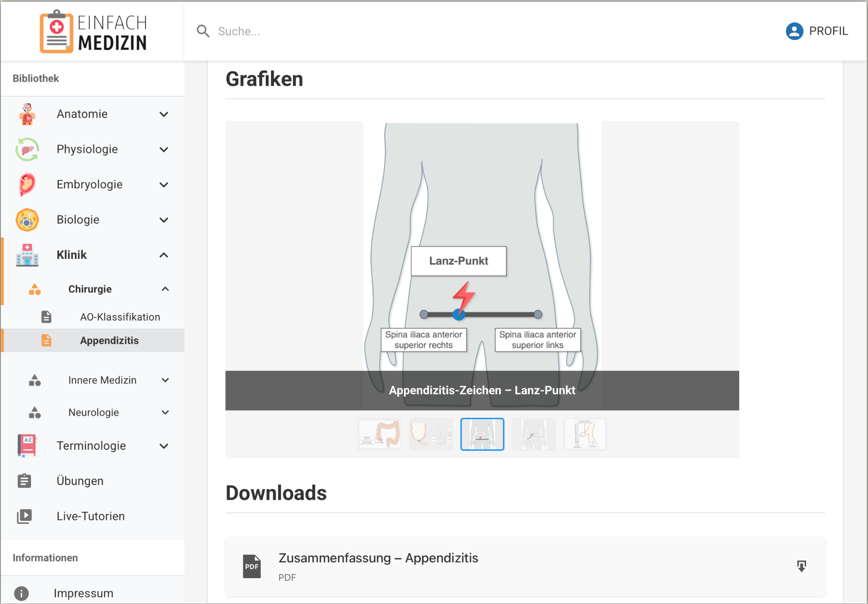This screenshot has width=868, height=604.
Task: Open the AO-Klassifikation page
Action: pos(120,317)
